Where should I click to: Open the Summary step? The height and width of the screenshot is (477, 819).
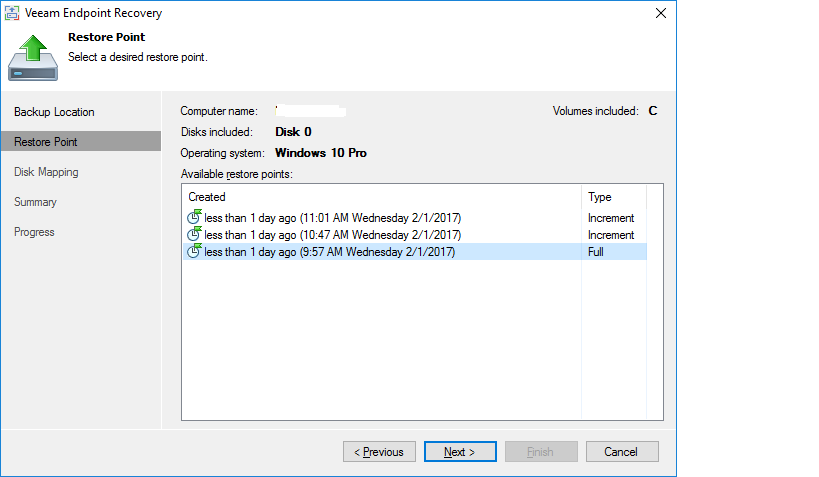35,202
